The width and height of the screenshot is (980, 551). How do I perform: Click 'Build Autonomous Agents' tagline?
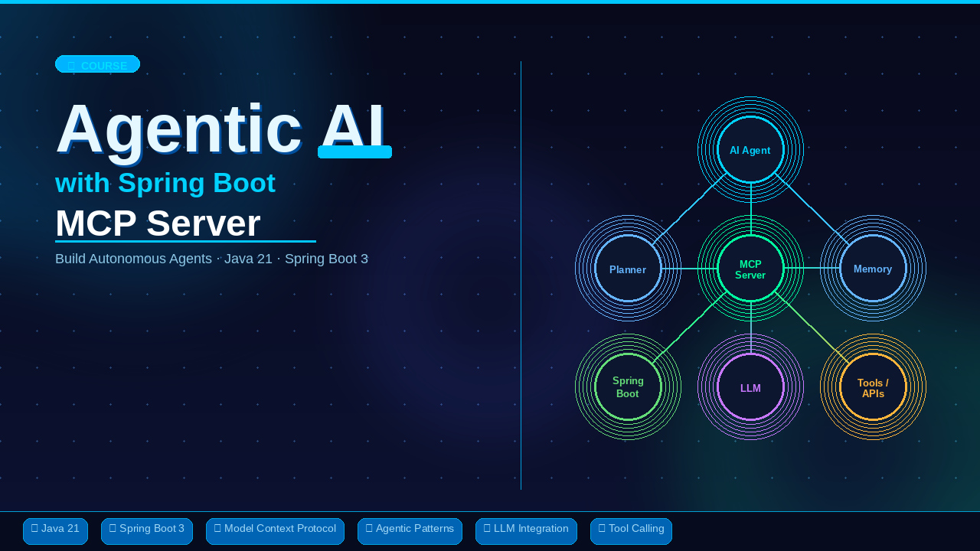tap(211, 259)
